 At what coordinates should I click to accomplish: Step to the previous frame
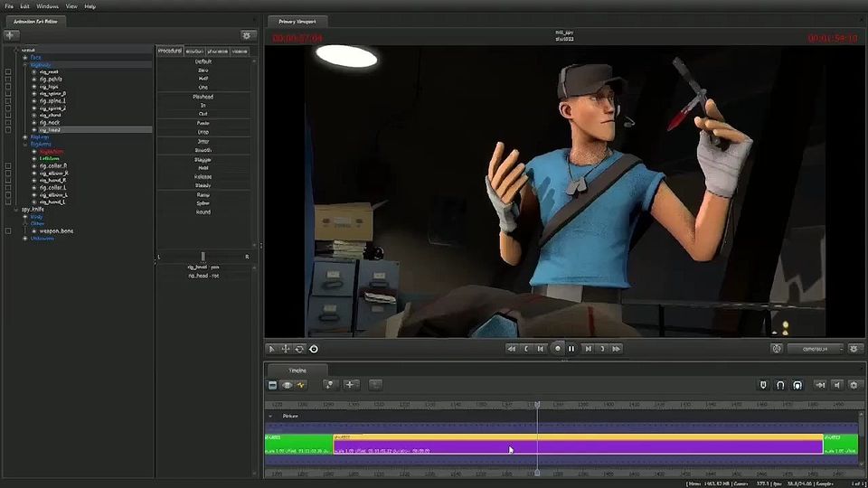click(x=541, y=349)
